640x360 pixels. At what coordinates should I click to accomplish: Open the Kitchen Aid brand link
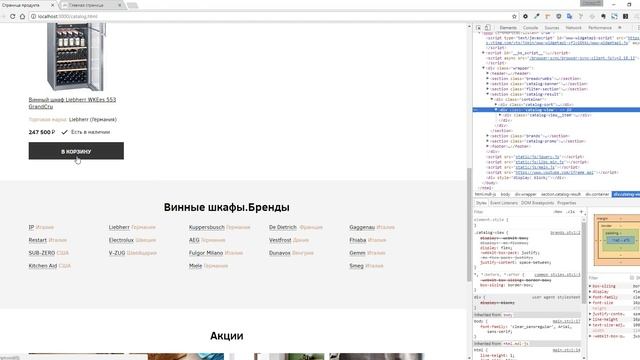(43, 266)
